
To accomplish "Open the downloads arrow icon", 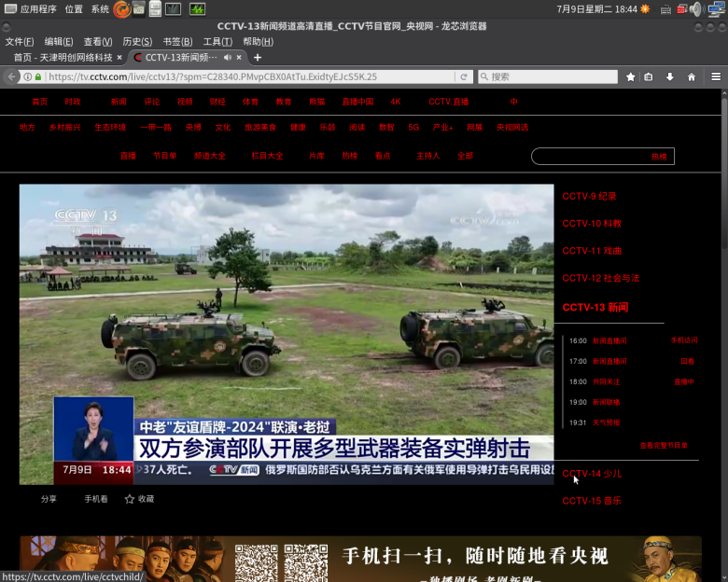I will tap(669, 77).
